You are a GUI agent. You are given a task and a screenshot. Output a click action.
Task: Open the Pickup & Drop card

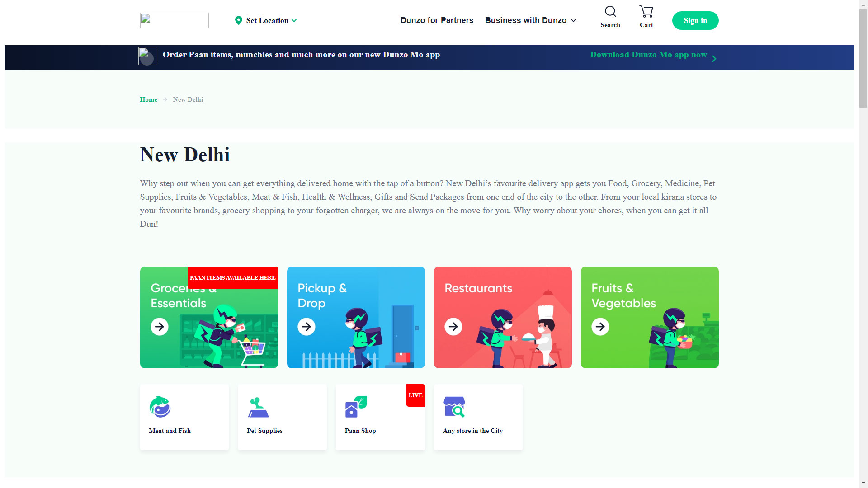tap(356, 317)
